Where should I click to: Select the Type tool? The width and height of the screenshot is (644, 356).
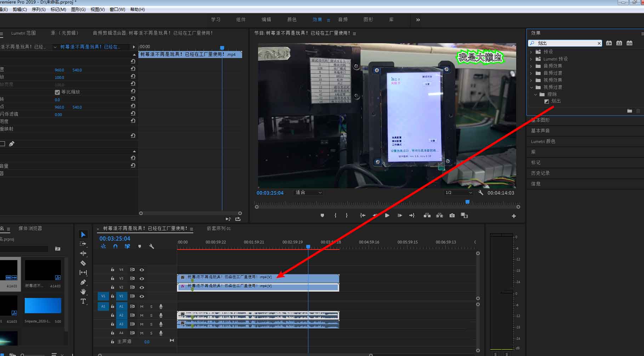[83, 301]
